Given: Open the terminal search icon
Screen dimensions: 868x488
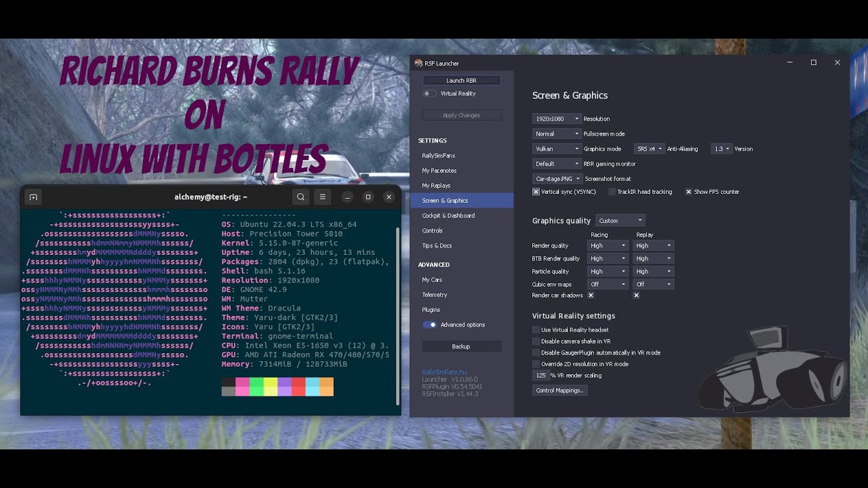Looking at the screenshot, I should coord(301,197).
